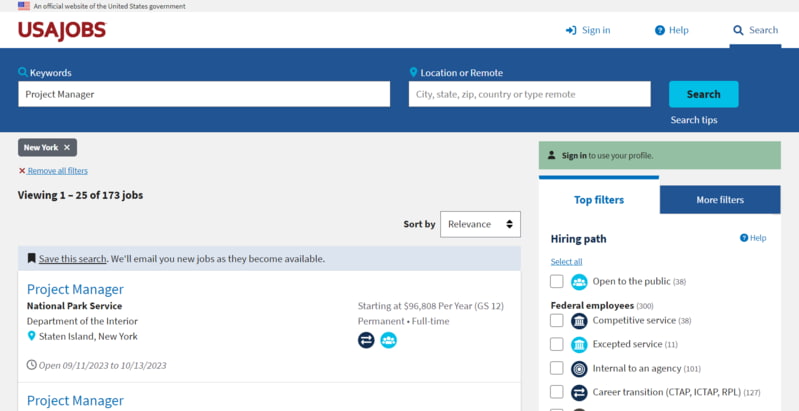Switch to Top filters tab
This screenshot has width=799, height=411.
tap(599, 200)
